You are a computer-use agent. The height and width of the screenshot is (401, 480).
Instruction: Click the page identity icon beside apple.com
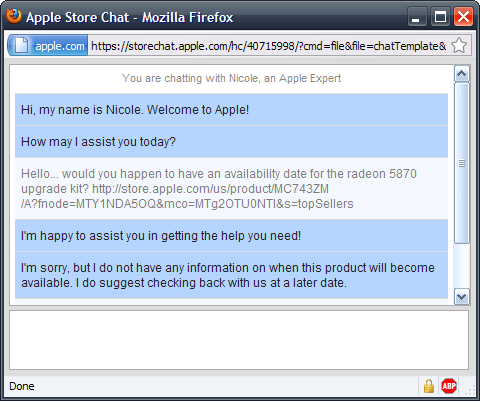pyautogui.click(x=21, y=45)
